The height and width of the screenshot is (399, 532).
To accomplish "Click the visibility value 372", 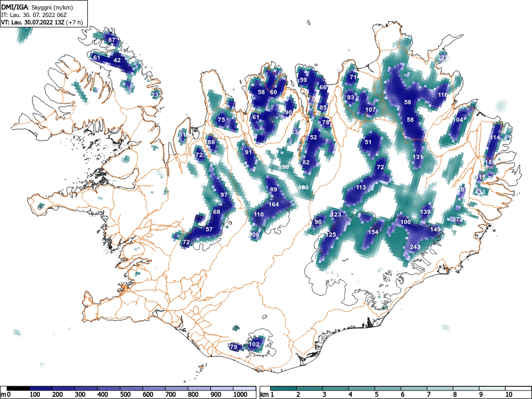I will pyautogui.click(x=458, y=220).
